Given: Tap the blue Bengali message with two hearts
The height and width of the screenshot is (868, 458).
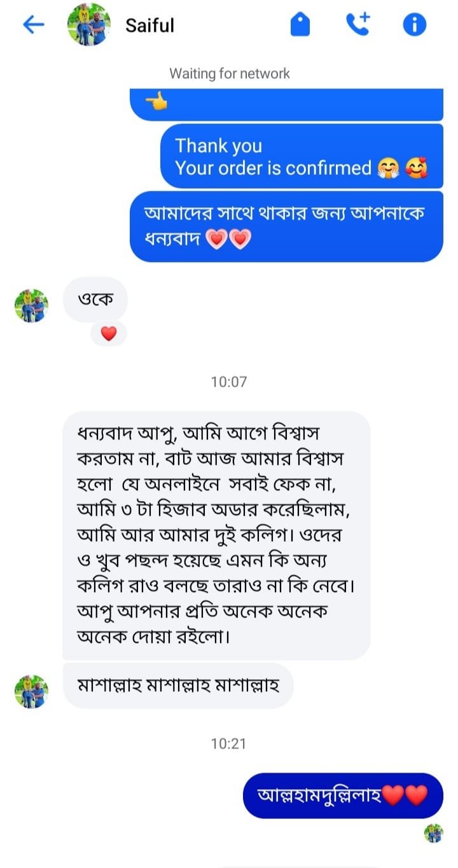Looking at the screenshot, I should [x=286, y=226].
